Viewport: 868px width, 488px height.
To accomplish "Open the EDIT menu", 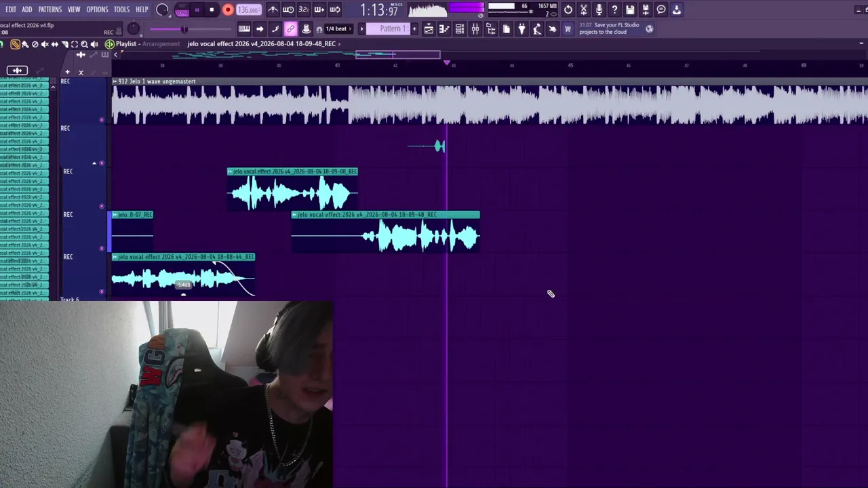I will 11,9.
